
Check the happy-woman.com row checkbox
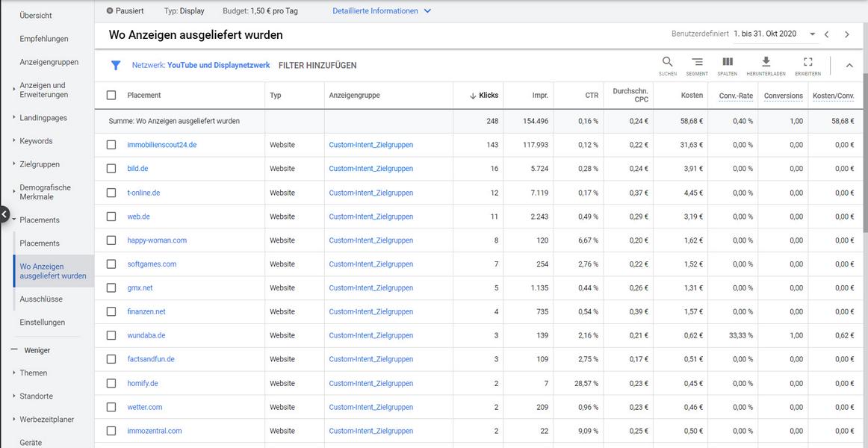point(111,240)
